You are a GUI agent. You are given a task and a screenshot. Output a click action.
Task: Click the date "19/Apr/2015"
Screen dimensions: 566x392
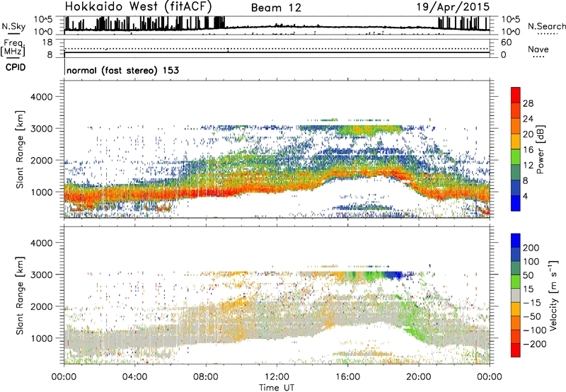[x=453, y=7]
